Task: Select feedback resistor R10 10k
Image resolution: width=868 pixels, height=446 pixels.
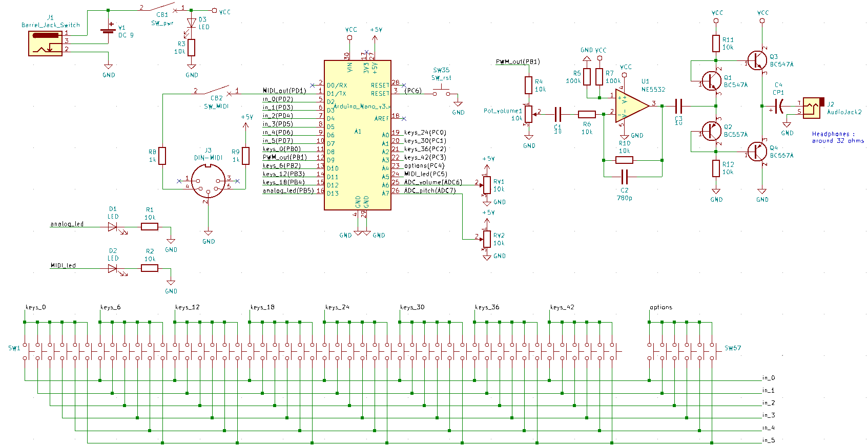Action: pyautogui.click(x=624, y=160)
